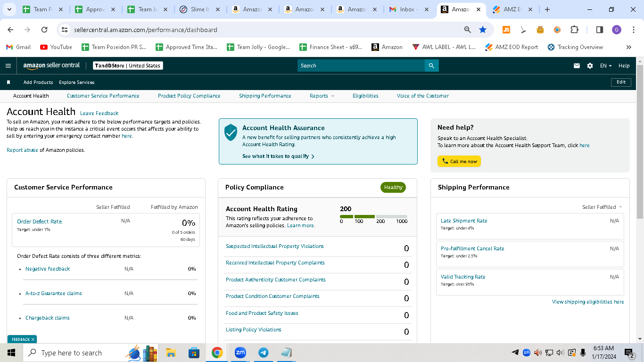The image size is (644, 362).
Task: Open Telegram from the Windows taskbar
Action: pos(264,353)
